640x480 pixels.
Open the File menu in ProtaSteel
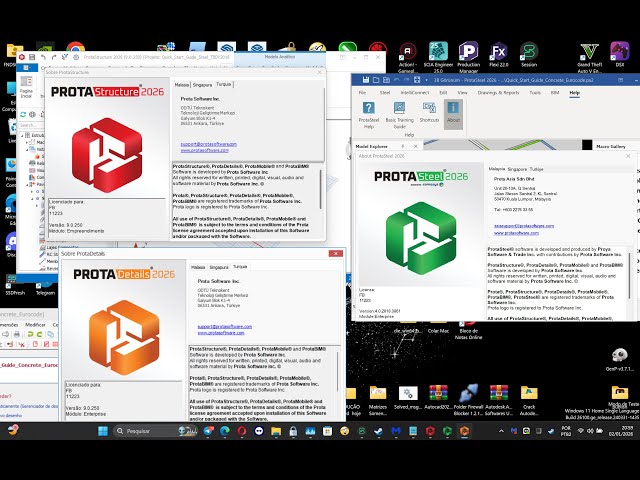362,93
